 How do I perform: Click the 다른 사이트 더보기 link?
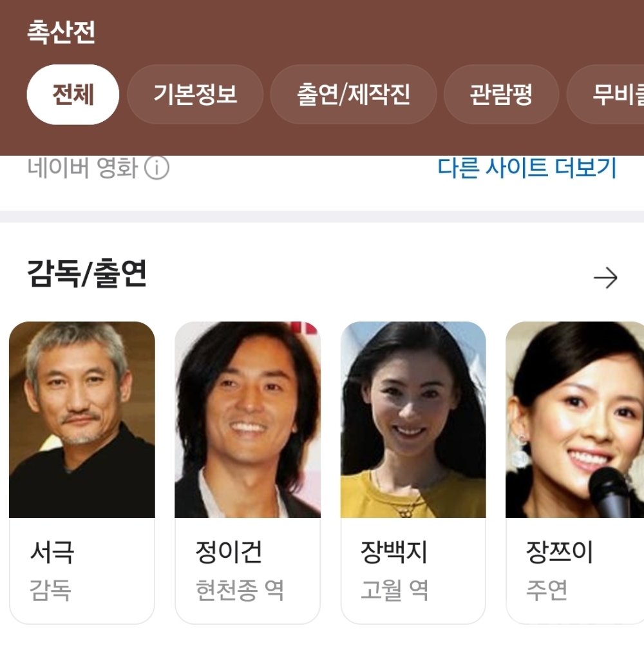tap(527, 167)
